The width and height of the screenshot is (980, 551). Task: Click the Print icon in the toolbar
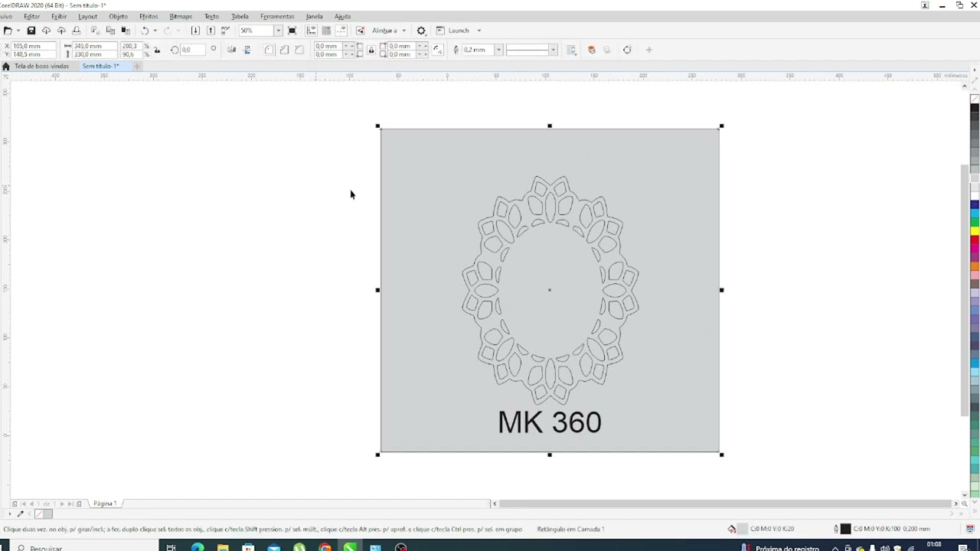point(77,31)
